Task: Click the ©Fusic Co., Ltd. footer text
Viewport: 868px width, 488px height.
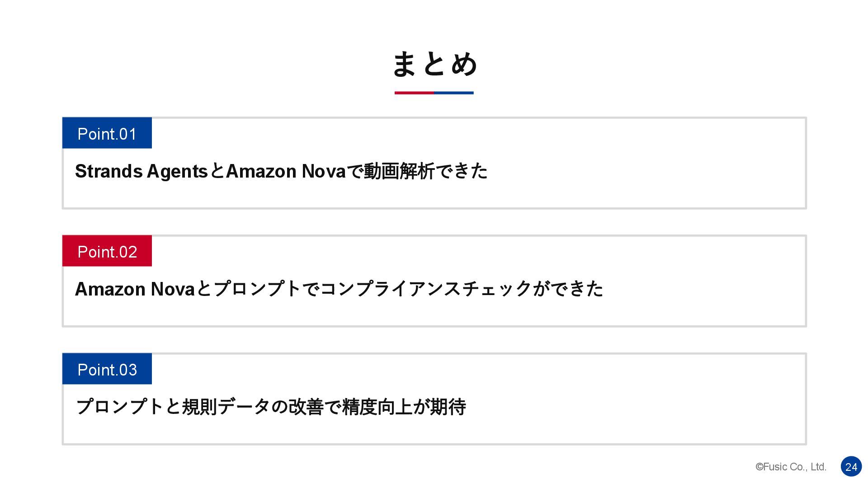Action: [x=791, y=467]
